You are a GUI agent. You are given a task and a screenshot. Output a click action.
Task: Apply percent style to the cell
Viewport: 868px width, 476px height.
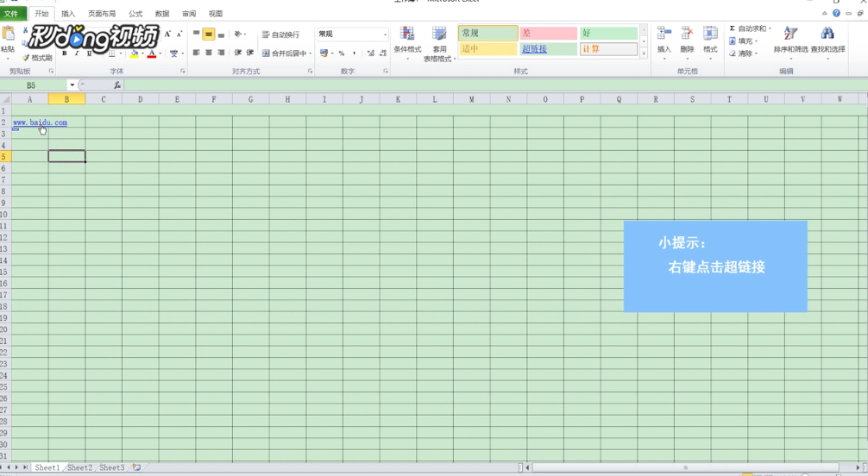tap(342, 53)
